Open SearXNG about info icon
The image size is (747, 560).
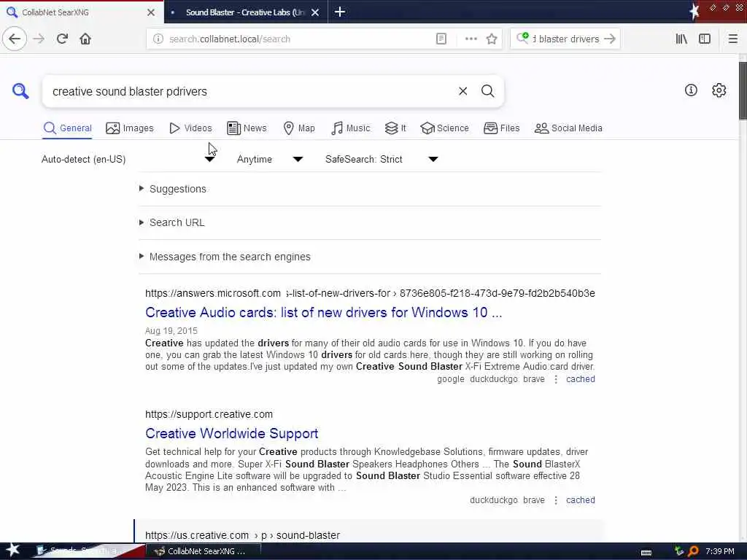tap(691, 90)
